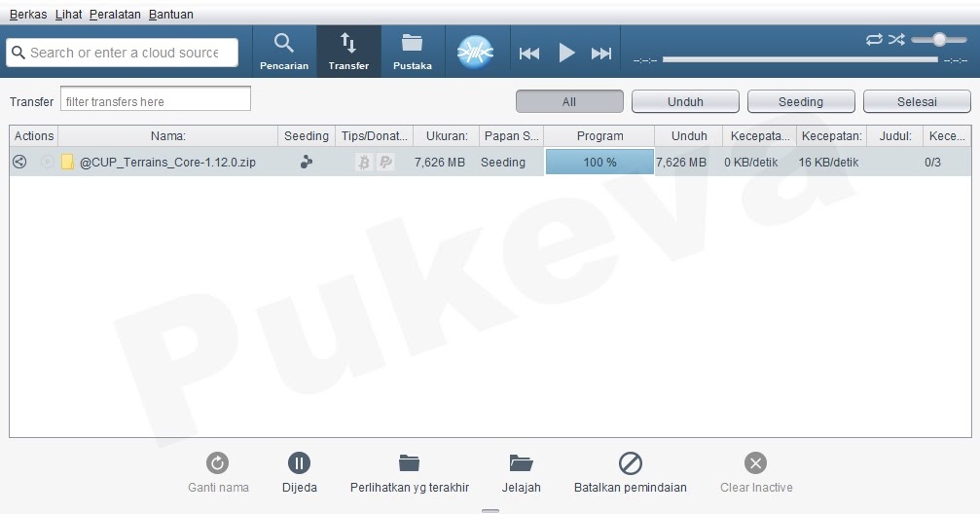This screenshot has height=514, width=980.
Task: Open Lihat menu
Action: tap(68, 14)
